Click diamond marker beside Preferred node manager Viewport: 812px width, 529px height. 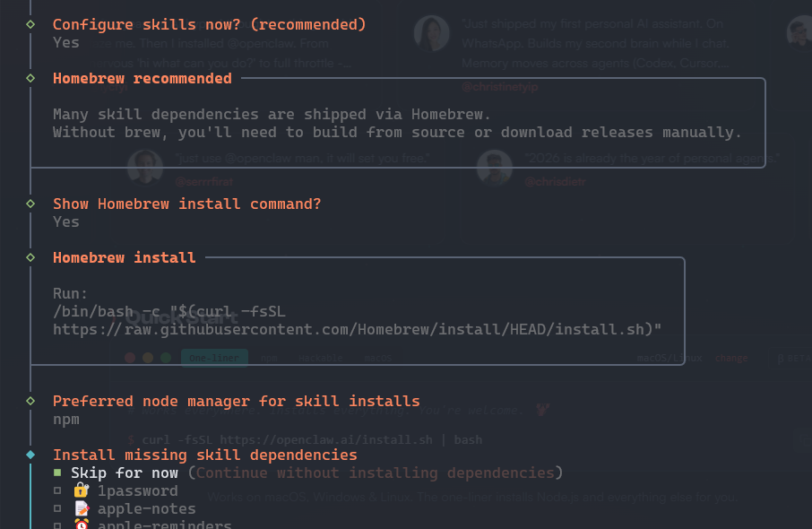tap(30, 401)
